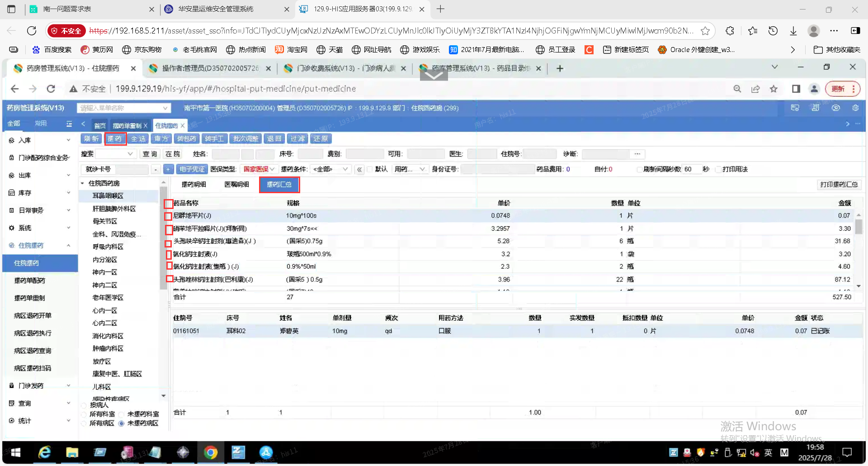Launch Internet Explorer from the taskbar
Viewport: 868px width, 466px height.
pos(44,452)
